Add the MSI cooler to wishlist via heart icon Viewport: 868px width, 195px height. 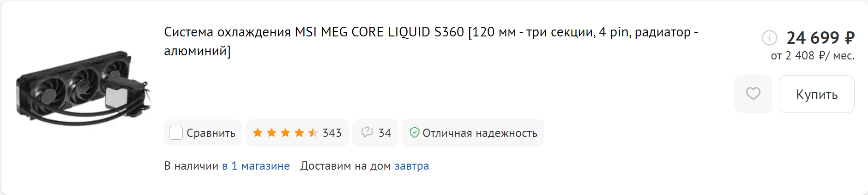753,94
